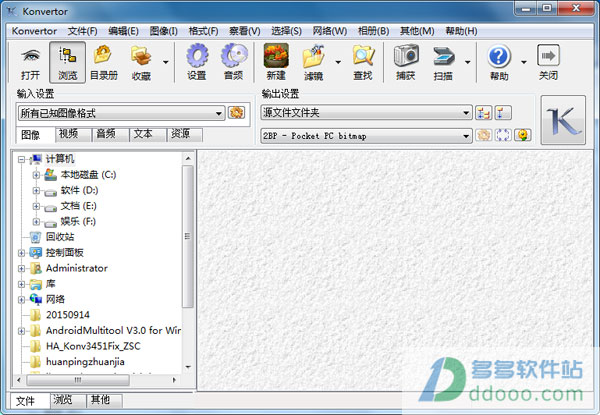The height and width of the screenshot is (415, 600).
Task: Open the 文件(F) menu
Action: [x=82, y=31]
